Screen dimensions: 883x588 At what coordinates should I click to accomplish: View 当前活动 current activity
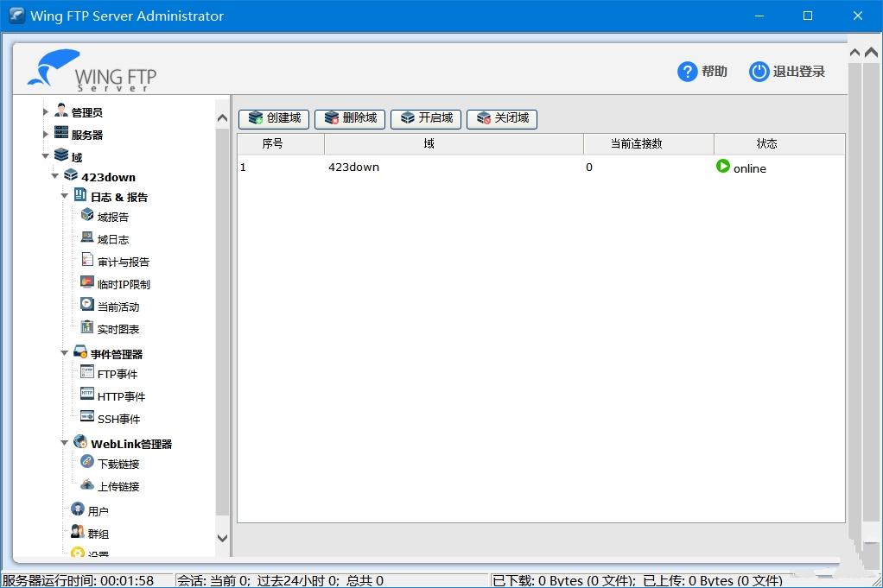[116, 306]
